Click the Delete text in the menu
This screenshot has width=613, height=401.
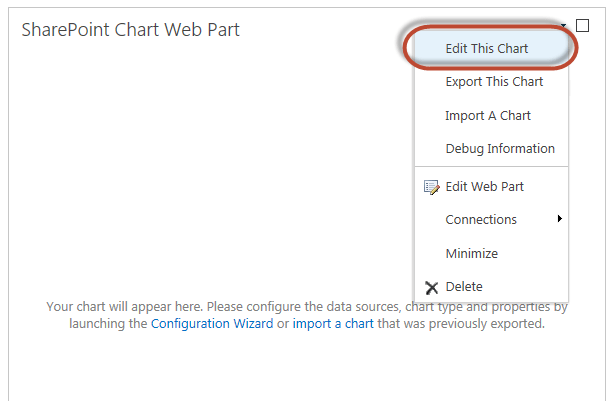point(464,286)
